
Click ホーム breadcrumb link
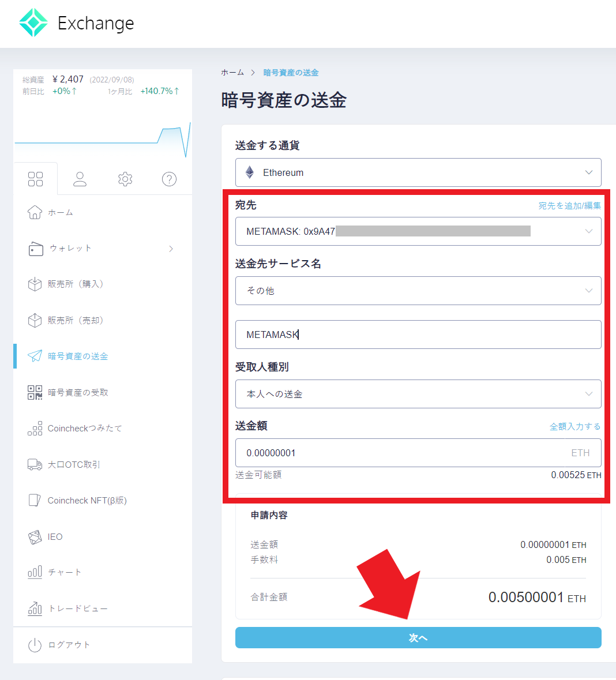tap(232, 73)
